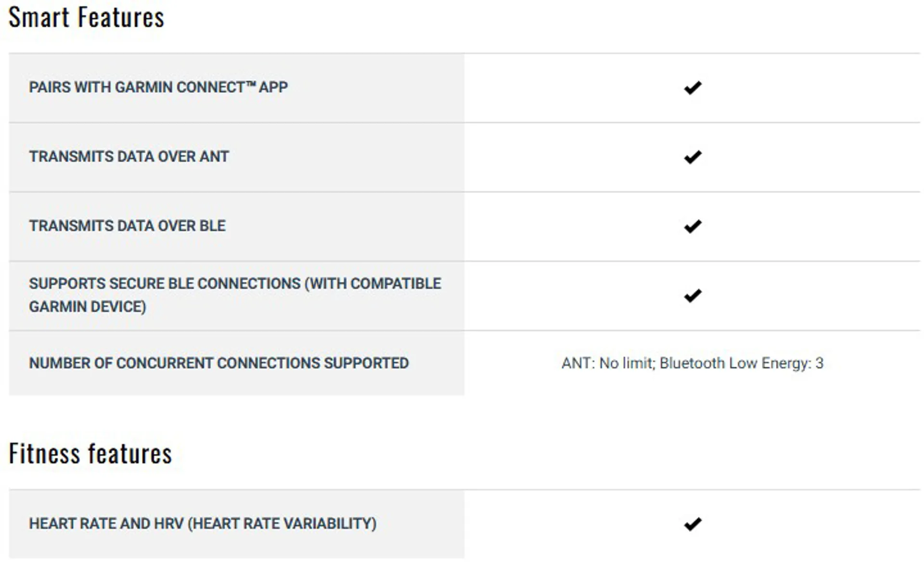Viewport: 924px width, 566px height.
Task: Click checkmark beside Transmits Data Over ANT
Action: pos(693,157)
